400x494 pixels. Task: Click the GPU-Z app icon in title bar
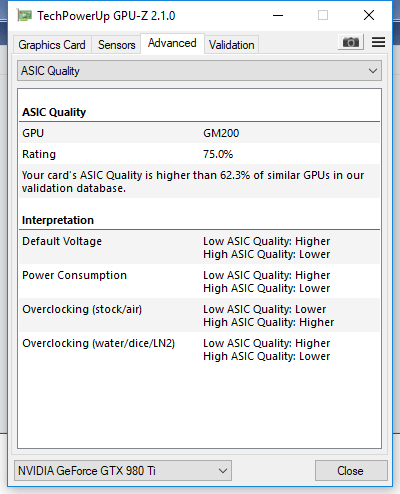[25, 16]
